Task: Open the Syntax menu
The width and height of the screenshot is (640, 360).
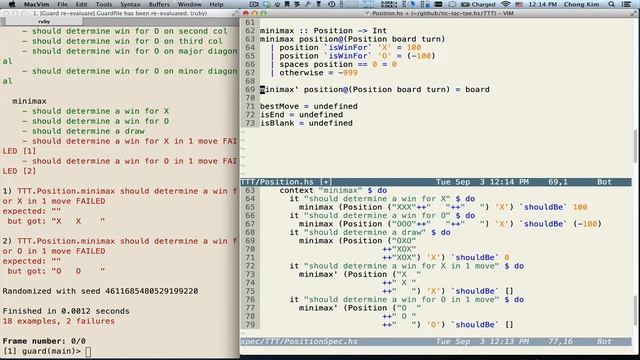Action: tap(130, 4)
